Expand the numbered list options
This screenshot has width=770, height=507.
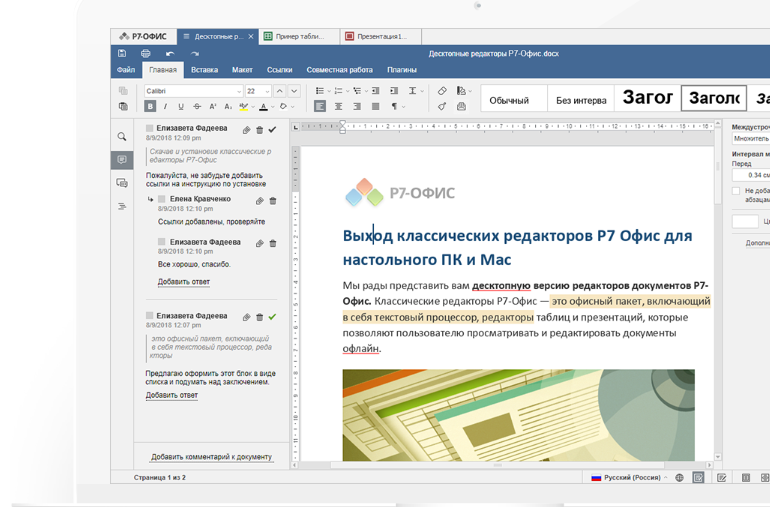click(x=348, y=91)
